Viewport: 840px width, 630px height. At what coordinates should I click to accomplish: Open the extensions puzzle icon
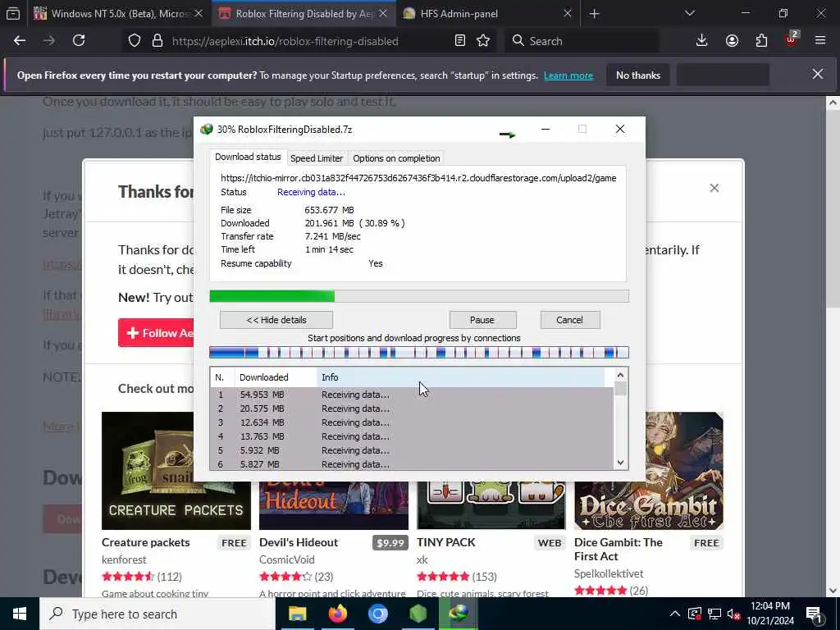[761, 41]
